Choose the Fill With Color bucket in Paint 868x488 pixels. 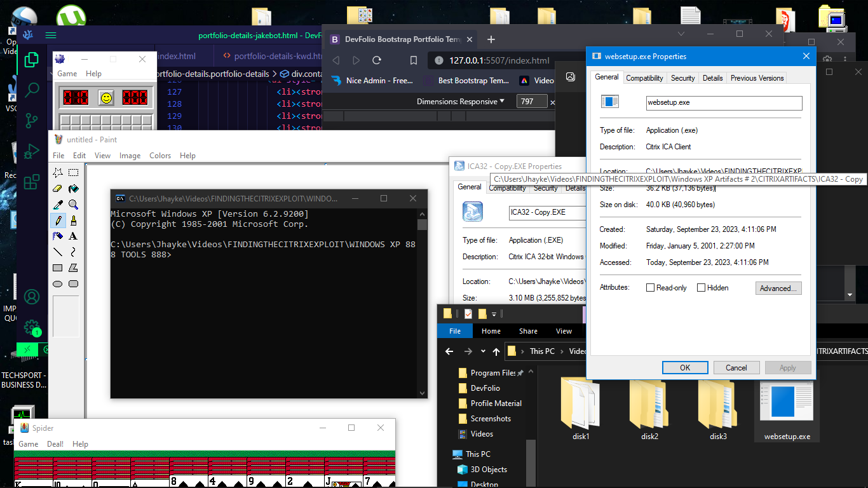coord(74,189)
